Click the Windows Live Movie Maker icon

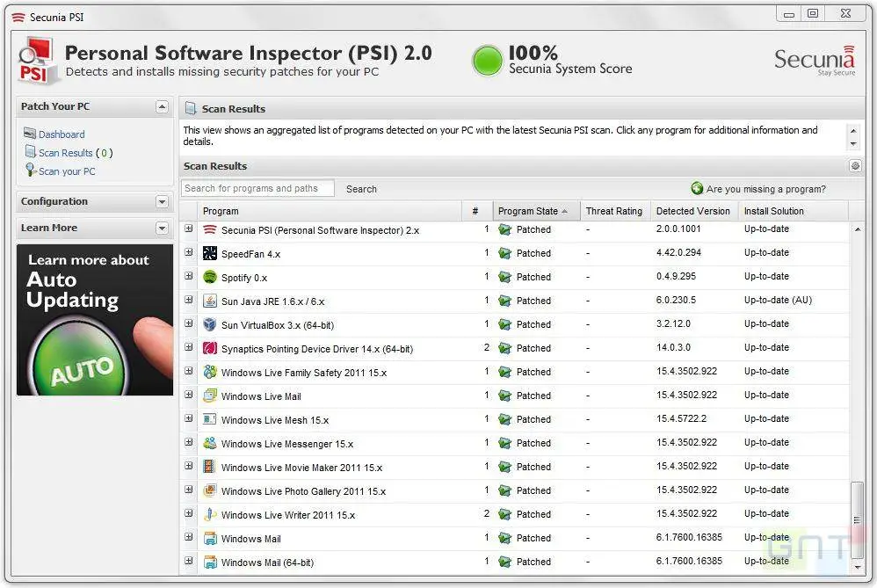coord(210,467)
